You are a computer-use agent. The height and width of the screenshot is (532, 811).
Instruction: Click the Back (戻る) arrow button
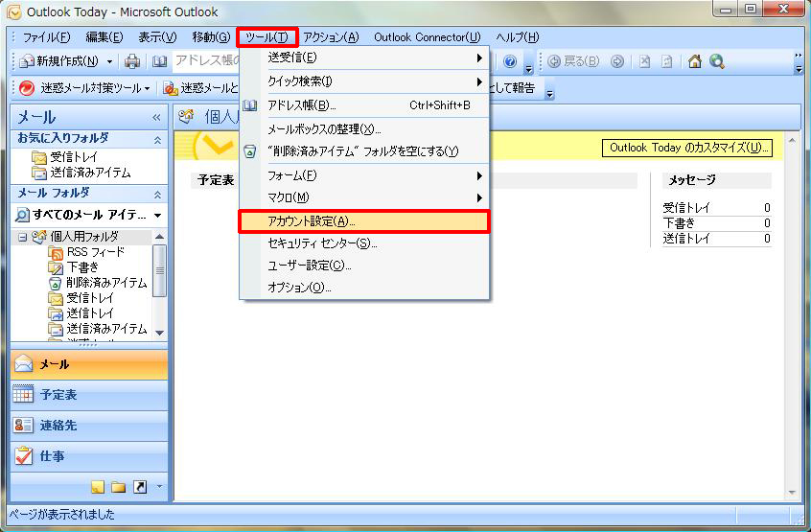pyautogui.click(x=573, y=61)
